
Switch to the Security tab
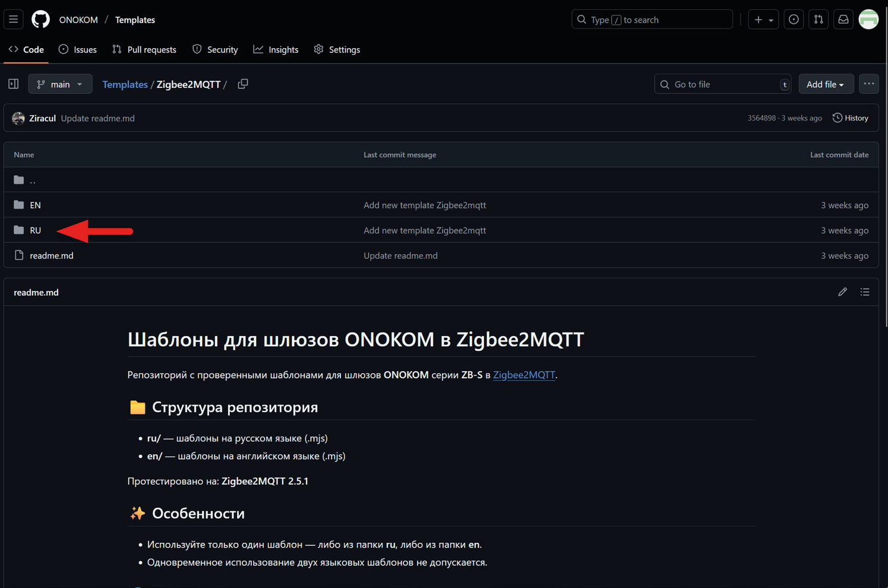tap(215, 50)
